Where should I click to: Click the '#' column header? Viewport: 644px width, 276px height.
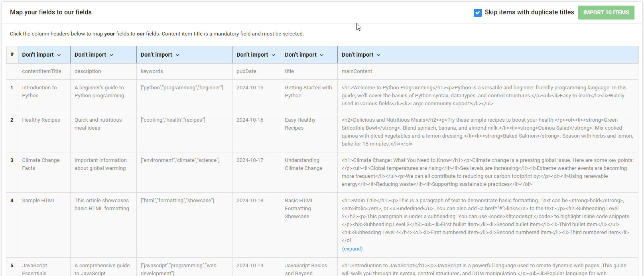[12, 55]
